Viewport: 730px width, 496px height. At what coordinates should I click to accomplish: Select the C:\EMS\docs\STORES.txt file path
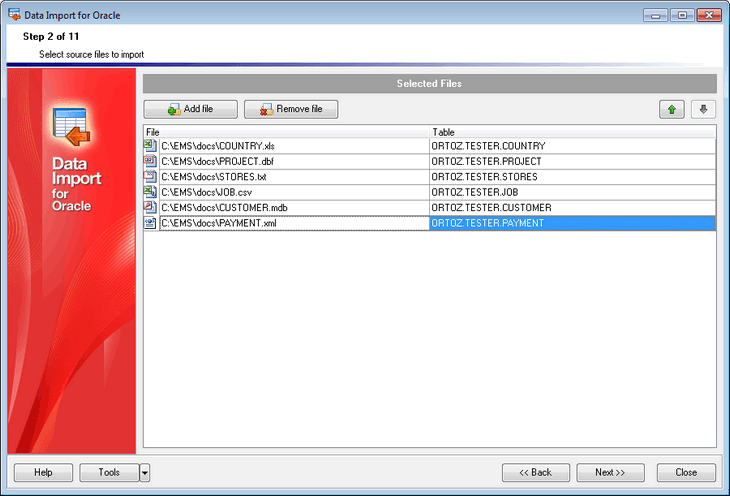pos(294,177)
